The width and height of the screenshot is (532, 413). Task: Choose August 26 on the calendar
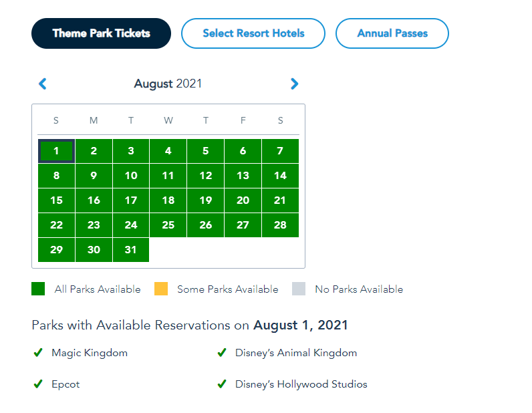coord(206,225)
